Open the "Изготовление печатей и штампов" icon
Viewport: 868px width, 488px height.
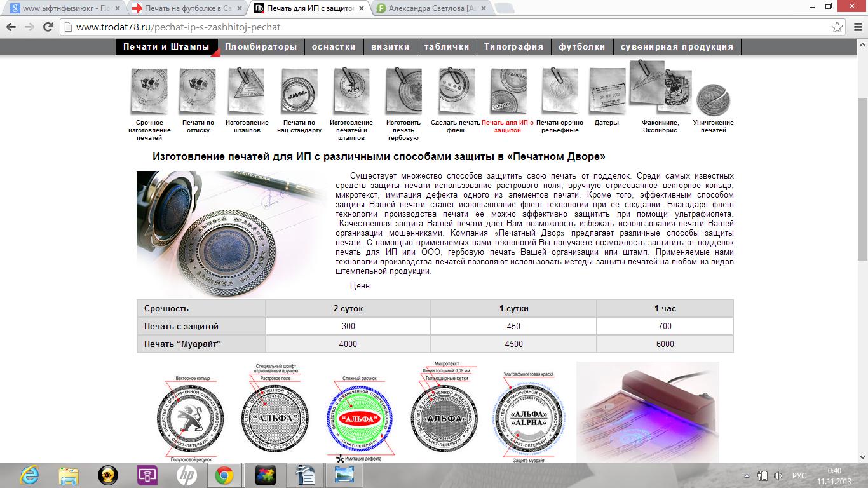click(x=351, y=91)
